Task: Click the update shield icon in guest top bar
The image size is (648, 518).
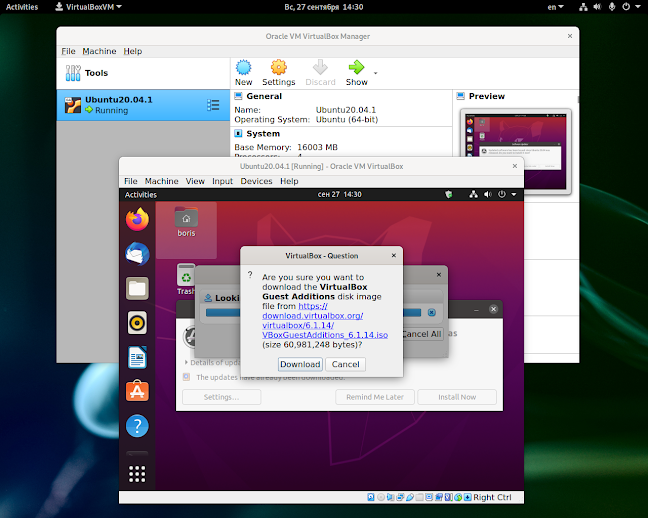Action: point(448,194)
